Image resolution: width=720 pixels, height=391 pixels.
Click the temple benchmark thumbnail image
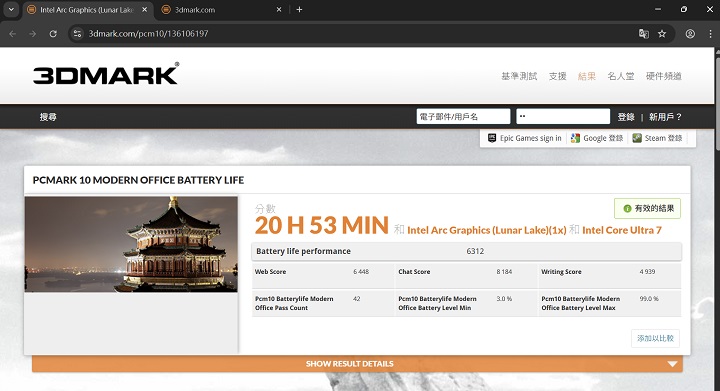(x=131, y=244)
